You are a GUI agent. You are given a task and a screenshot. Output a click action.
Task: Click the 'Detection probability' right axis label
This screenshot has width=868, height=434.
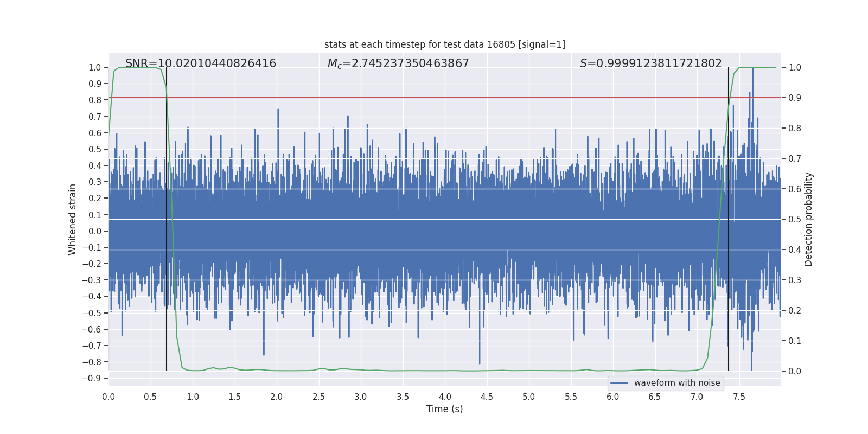(x=809, y=219)
